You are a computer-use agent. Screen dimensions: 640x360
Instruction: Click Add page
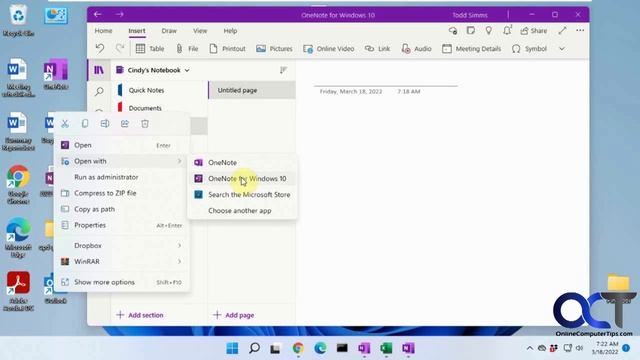click(234, 315)
